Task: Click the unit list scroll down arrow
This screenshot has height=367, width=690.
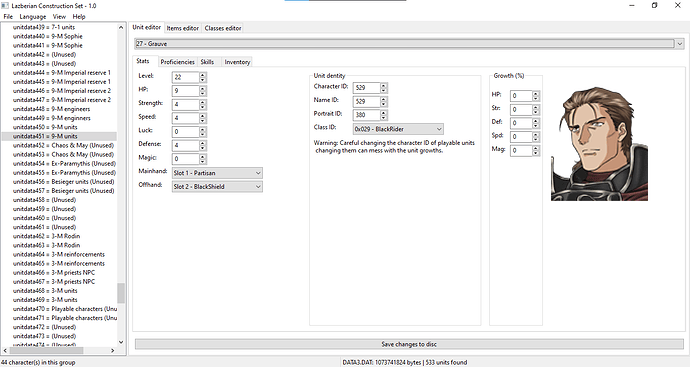Action: click(x=121, y=342)
